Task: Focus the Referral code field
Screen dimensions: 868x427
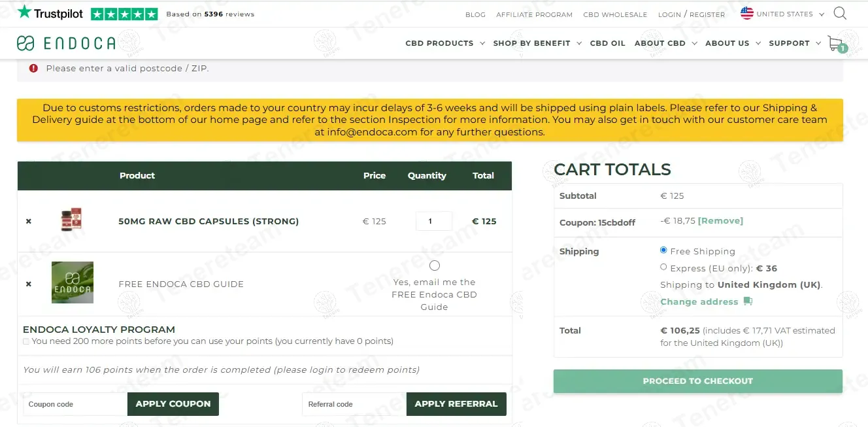Action: (x=354, y=404)
